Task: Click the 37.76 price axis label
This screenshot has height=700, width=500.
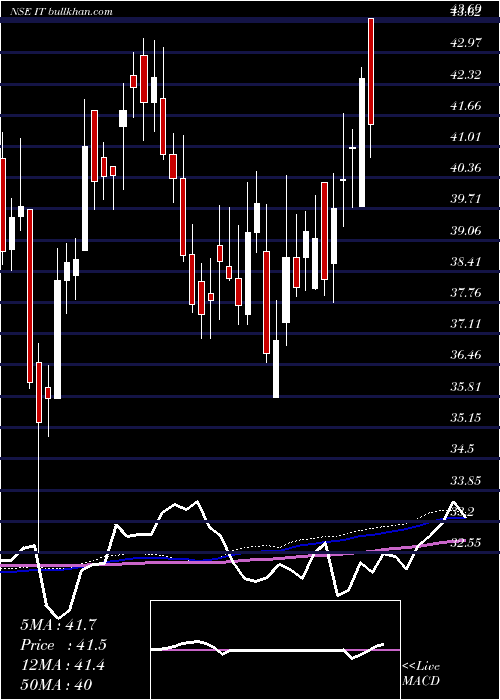Action: pyautogui.click(x=467, y=292)
